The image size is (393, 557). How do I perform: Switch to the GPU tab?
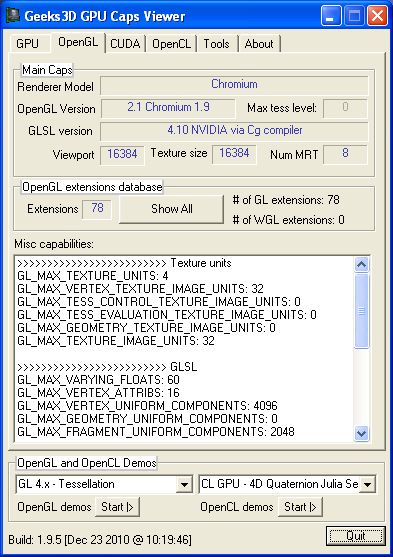coord(29,44)
